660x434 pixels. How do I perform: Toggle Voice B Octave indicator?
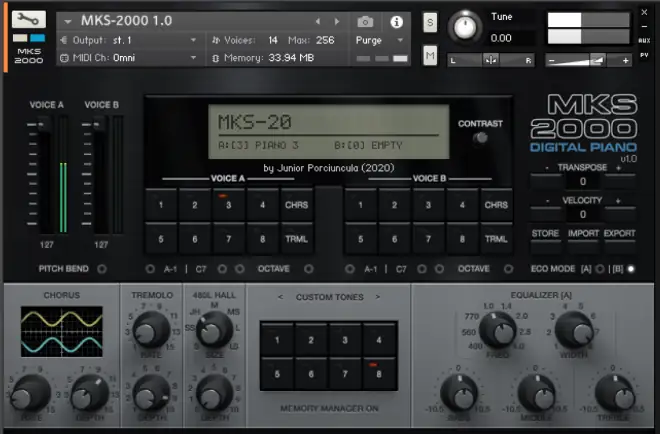tap(508, 269)
